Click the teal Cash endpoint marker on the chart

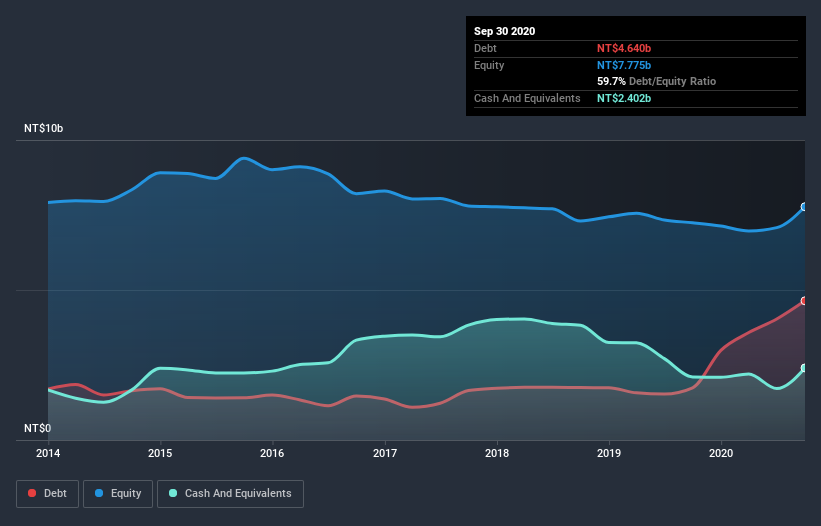click(x=804, y=368)
